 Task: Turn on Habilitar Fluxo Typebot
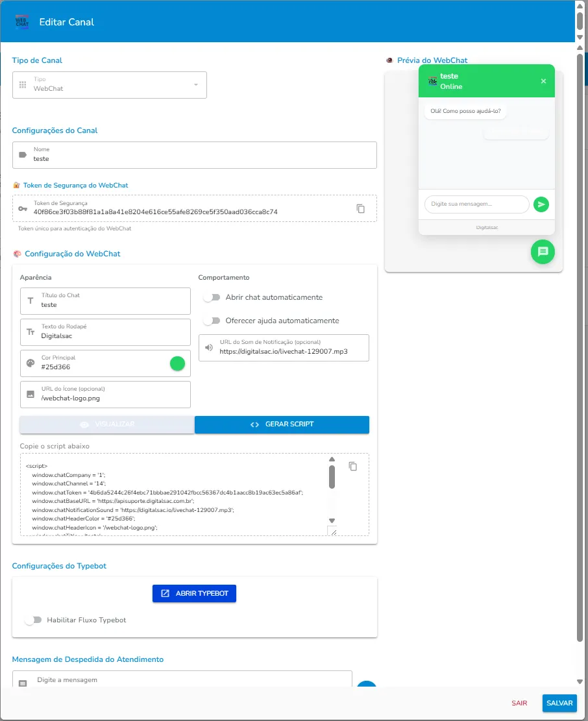tap(33, 620)
